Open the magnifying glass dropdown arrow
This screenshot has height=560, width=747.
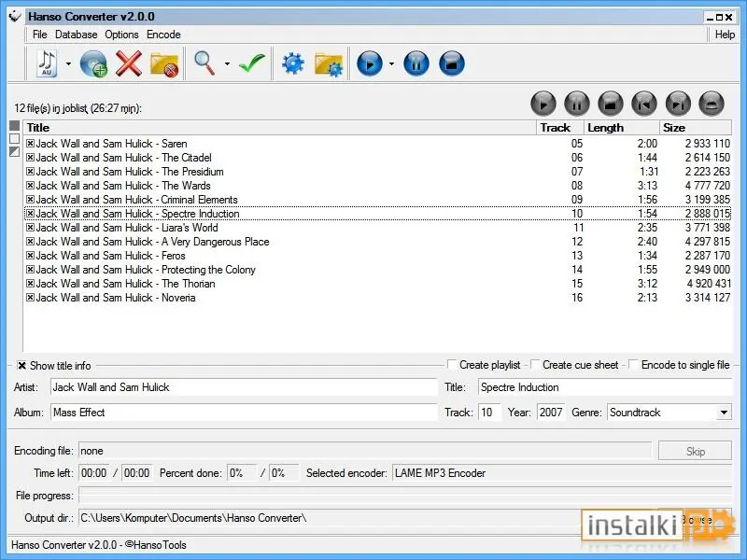[227, 63]
